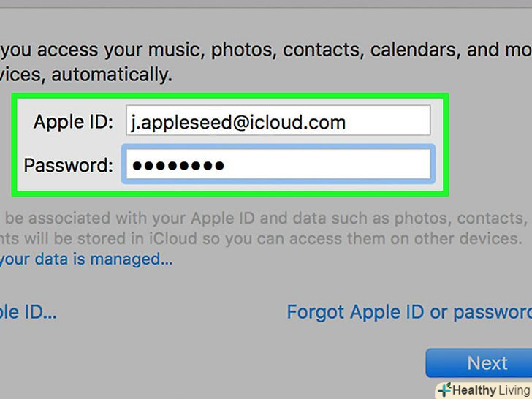Viewport: 532px width, 399px height.
Task: Click the 'vices, automatically.' text
Action: 86,73
